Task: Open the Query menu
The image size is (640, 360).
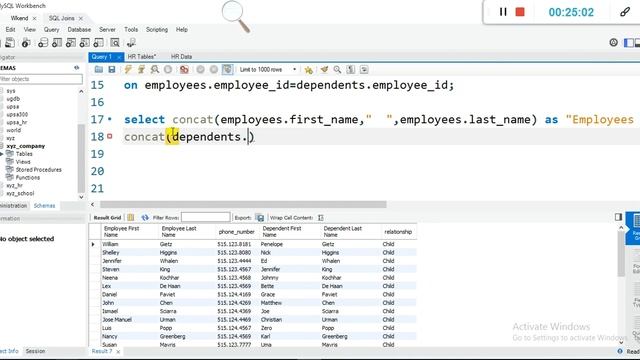Action: [51, 29]
